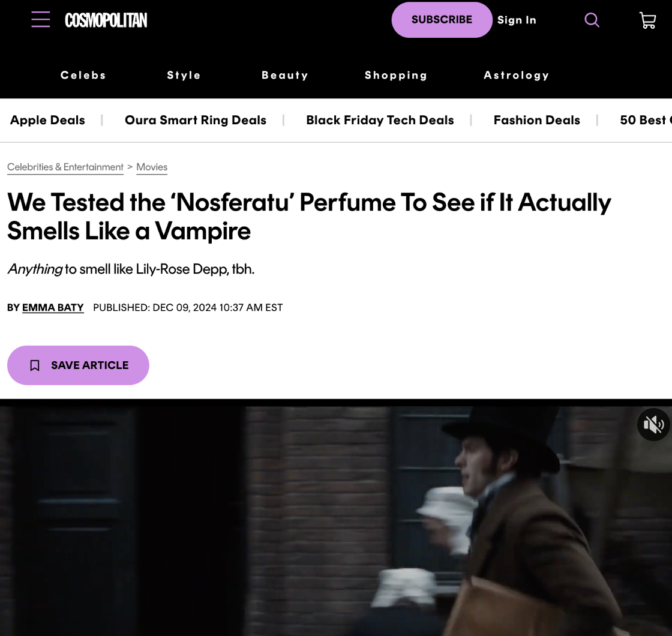Unmute the video with the speaker icon
Viewport: 672px width, 636px height.
[x=653, y=424]
